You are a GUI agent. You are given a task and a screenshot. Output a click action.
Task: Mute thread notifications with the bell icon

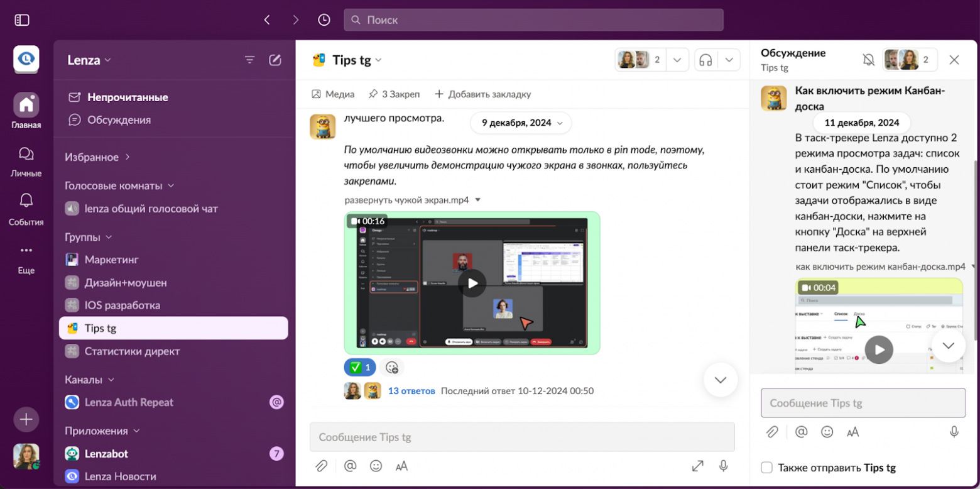869,59
